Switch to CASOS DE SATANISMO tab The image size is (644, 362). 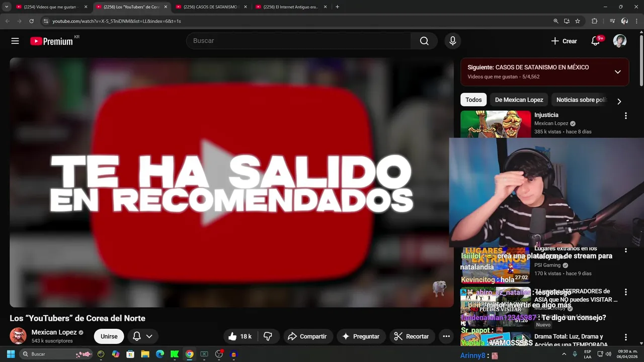pos(210,7)
